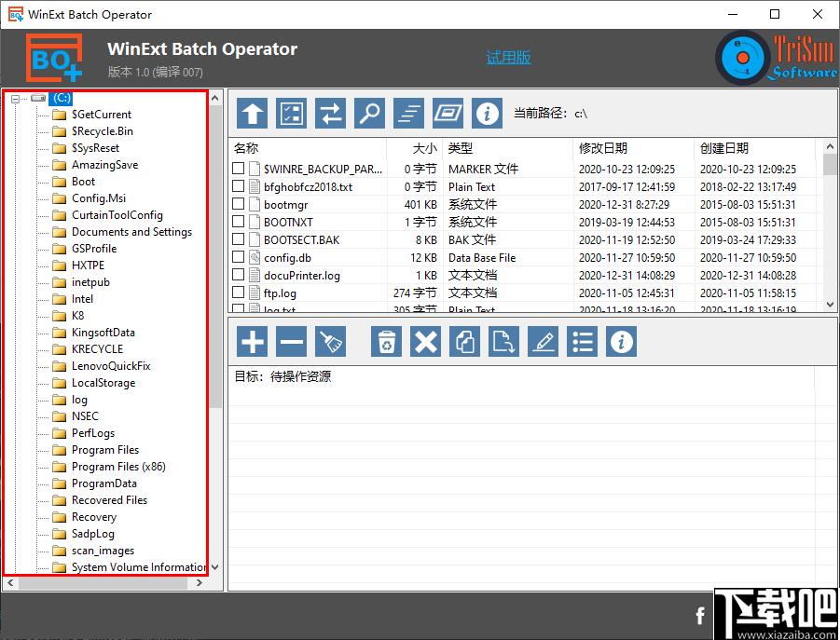
Task: Sort files by 修改日期 column header
Action: click(x=634, y=148)
